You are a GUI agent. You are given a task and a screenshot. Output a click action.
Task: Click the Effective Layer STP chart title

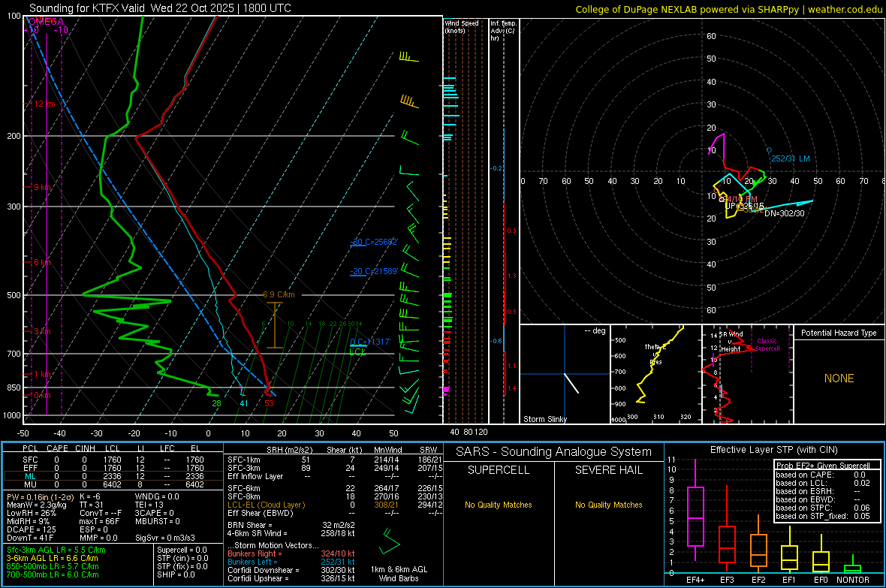click(x=773, y=450)
